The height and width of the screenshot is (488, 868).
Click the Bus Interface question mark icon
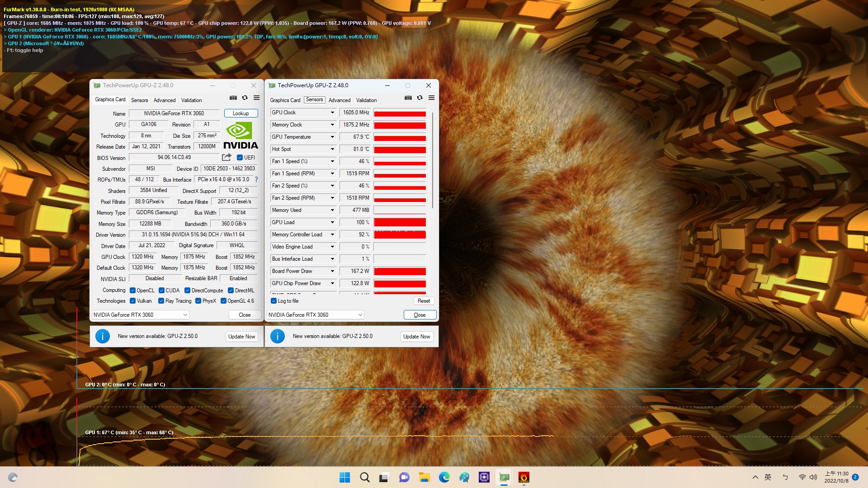[256, 179]
